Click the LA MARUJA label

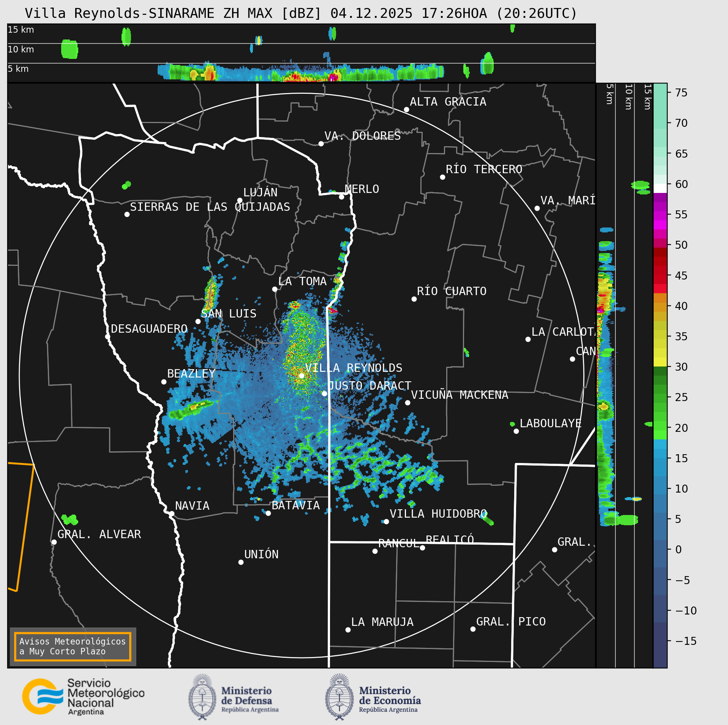tap(382, 622)
